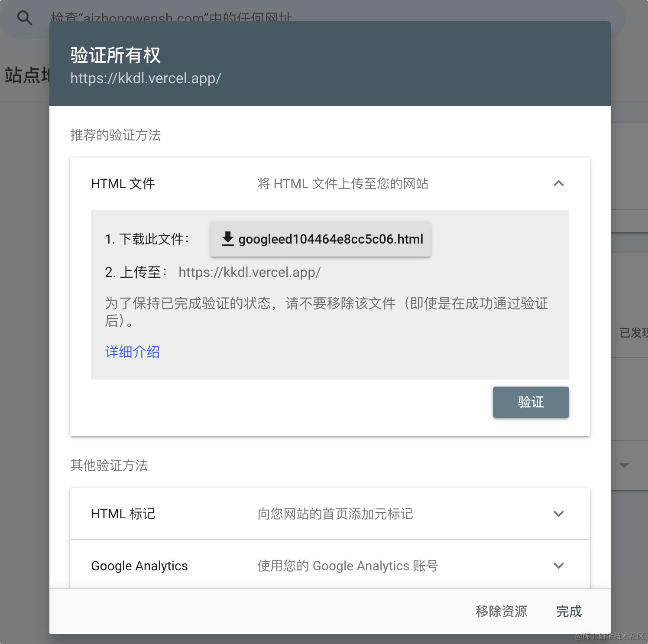Click the Google Analytics row label
648x644 pixels.
point(139,566)
